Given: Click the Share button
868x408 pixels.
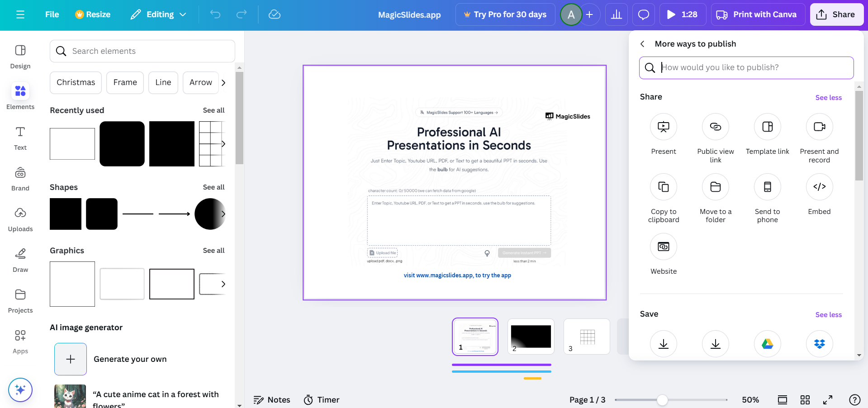Looking at the screenshot, I should 836,14.
